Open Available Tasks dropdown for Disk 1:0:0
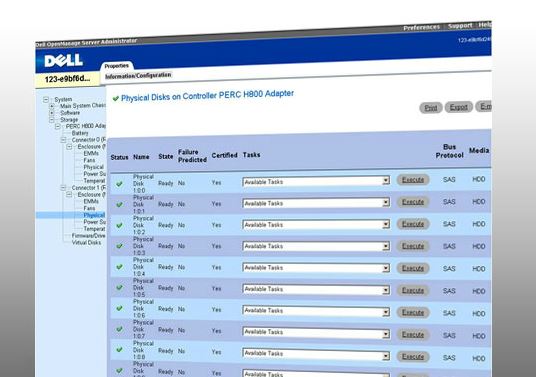 point(316,181)
